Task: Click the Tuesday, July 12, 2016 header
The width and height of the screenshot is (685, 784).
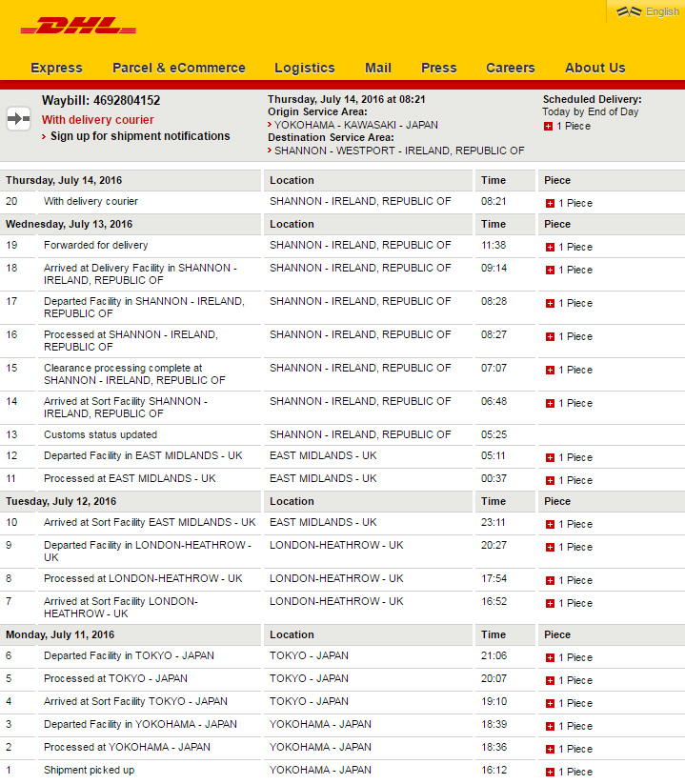Action: (61, 501)
